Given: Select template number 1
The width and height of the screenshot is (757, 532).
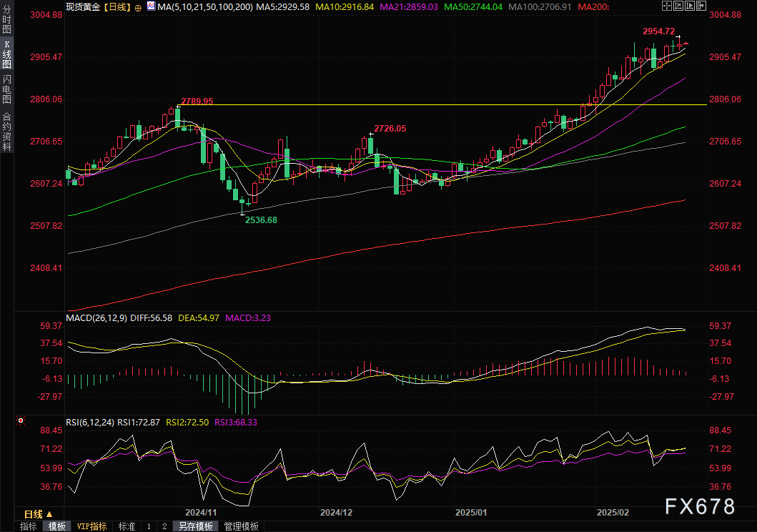Looking at the screenshot, I should click(x=149, y=526).
